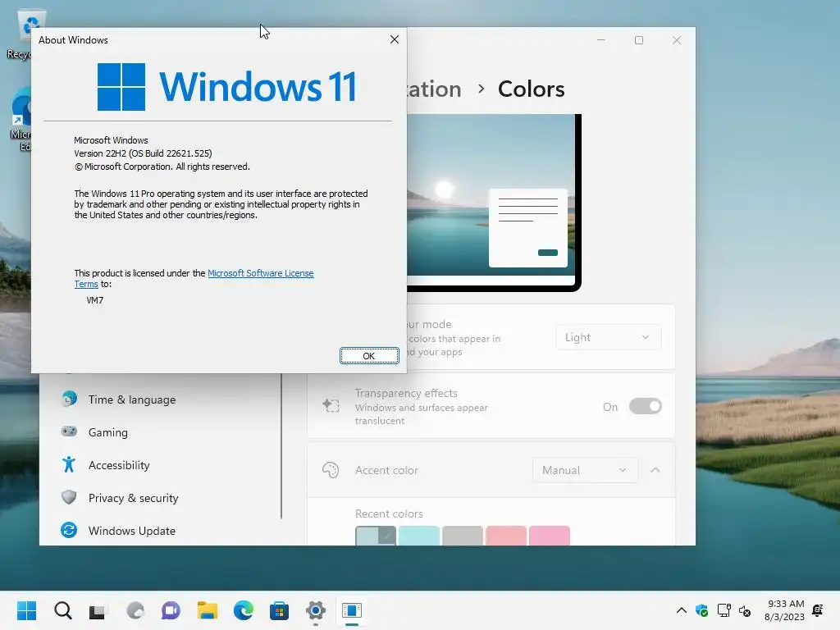Open File Explorer from taskbar
Viewport: 840px width, 630px height.
coord(207,610)
